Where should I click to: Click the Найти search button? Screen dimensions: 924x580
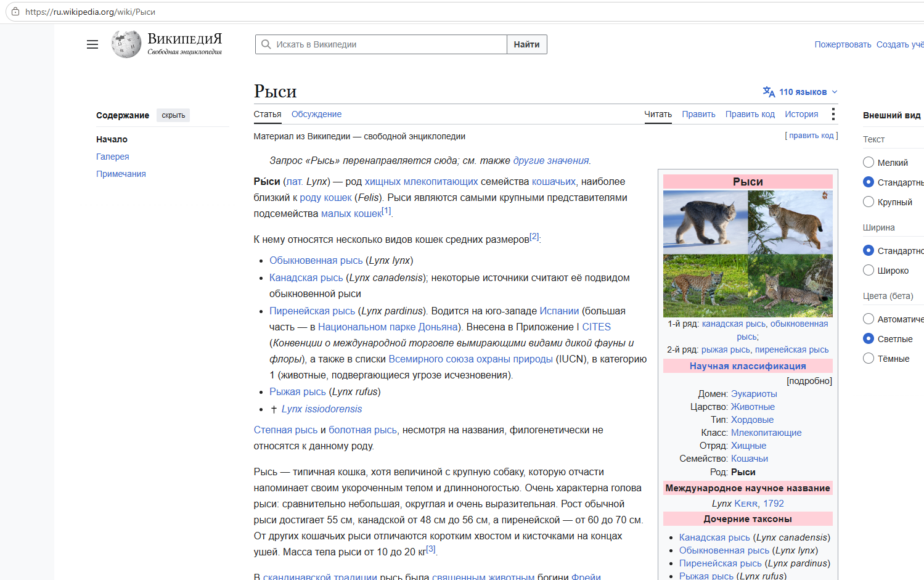click(527, 44)
